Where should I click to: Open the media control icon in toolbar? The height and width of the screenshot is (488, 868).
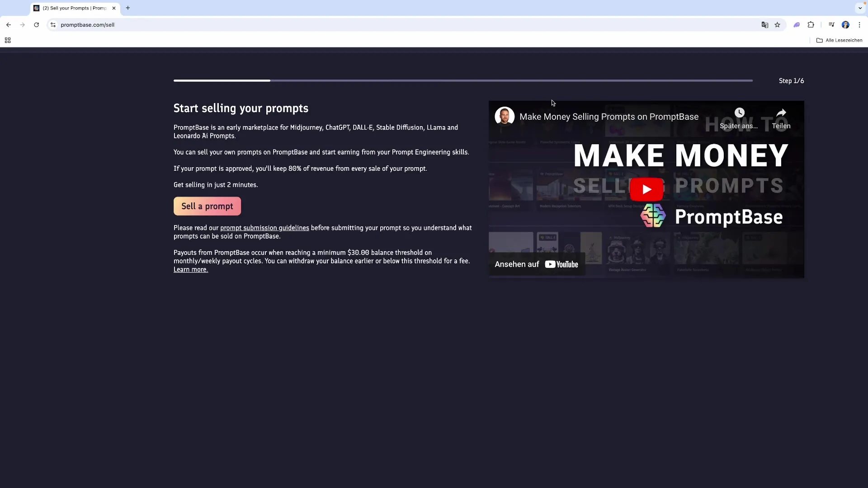(x=831, y=25)
